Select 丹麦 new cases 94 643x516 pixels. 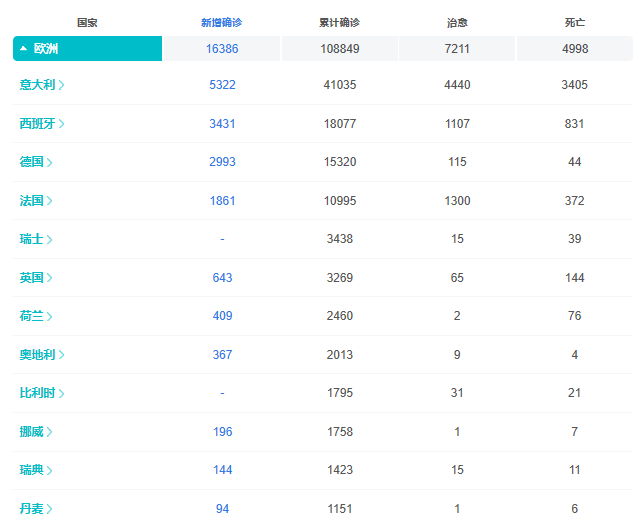222,509
